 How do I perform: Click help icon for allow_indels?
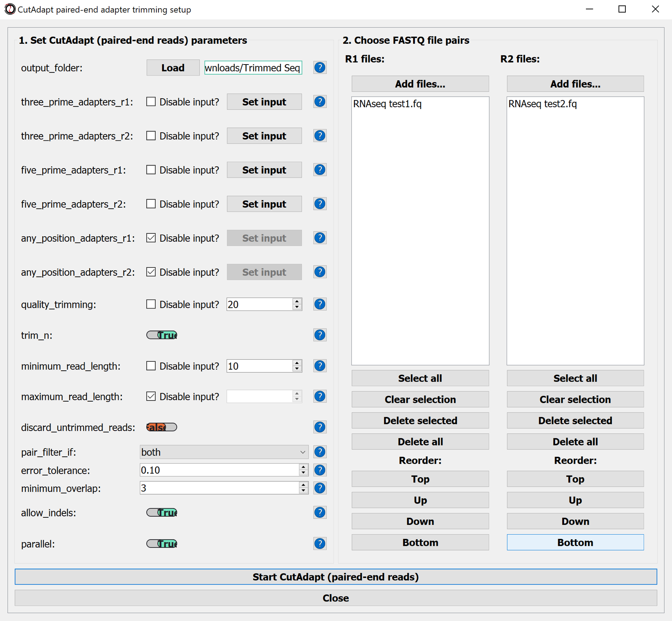(320, 512)
